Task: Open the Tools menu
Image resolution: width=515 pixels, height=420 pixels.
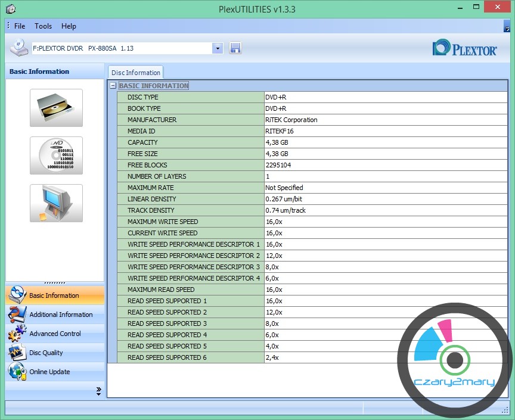Action: point(43,26)
